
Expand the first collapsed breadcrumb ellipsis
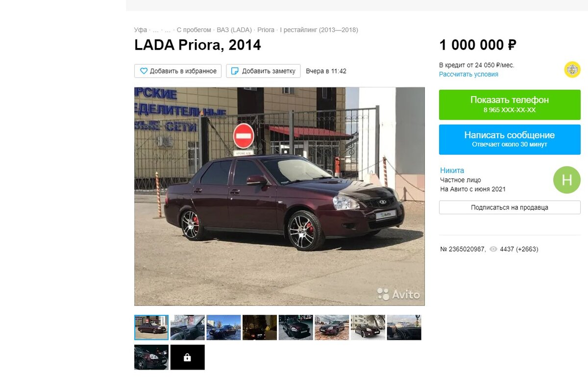156,30
